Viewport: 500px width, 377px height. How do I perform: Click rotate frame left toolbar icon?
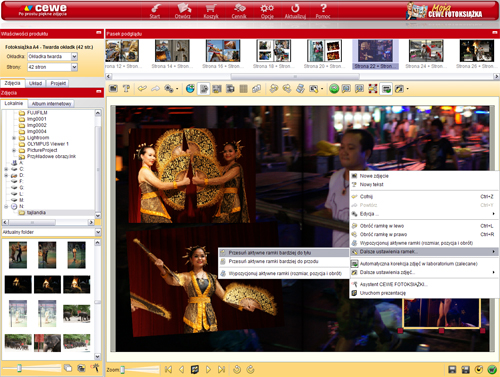point(274,89)
